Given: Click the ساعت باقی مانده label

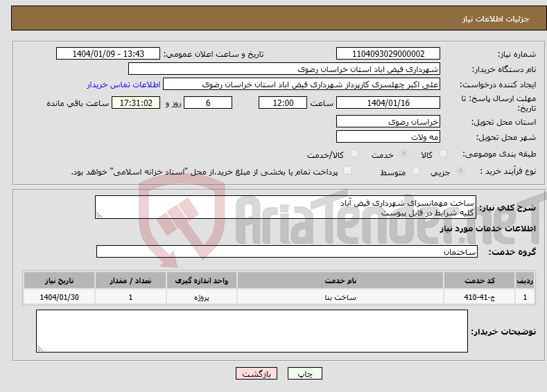Looking at the screenshot, I should [78, 103].
